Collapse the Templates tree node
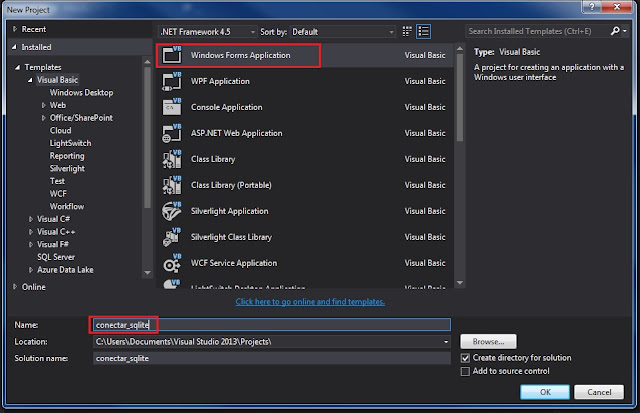 tap(17, 67)
